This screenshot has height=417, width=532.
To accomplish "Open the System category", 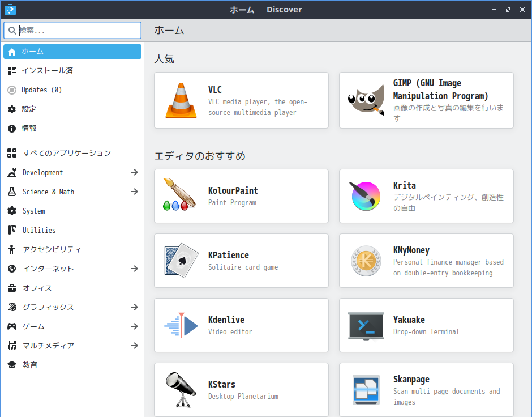I will pos(72,211).
